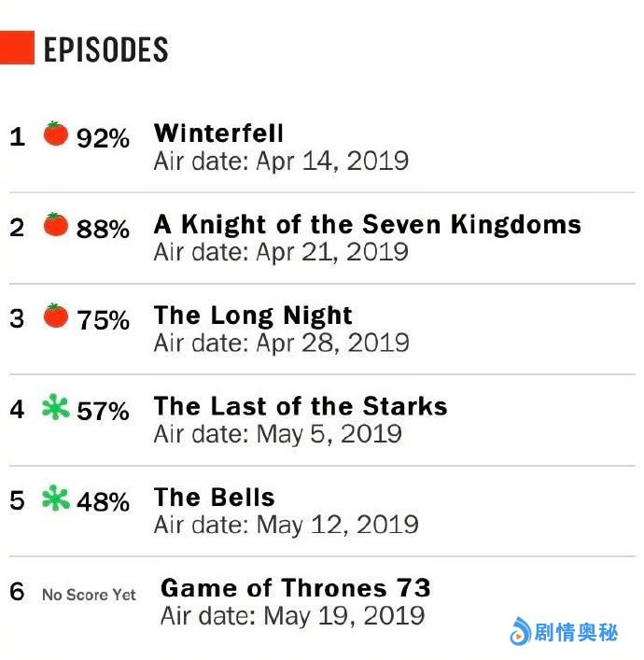Go to The Bells episode page
Image resolution: width=644 pixels, height=660 pixels.
pyautogui.click(x=215, y=498)
